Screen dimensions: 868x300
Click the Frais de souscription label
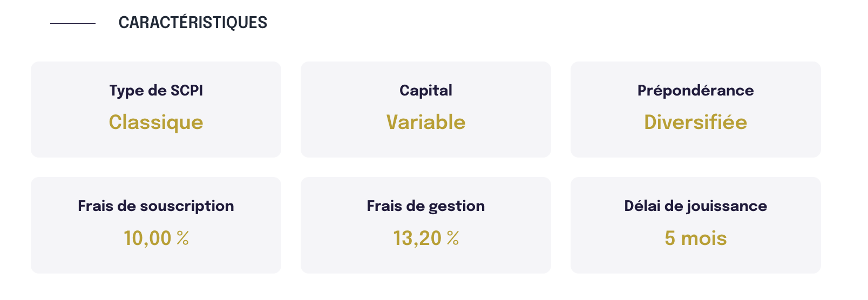pos(156,206)
